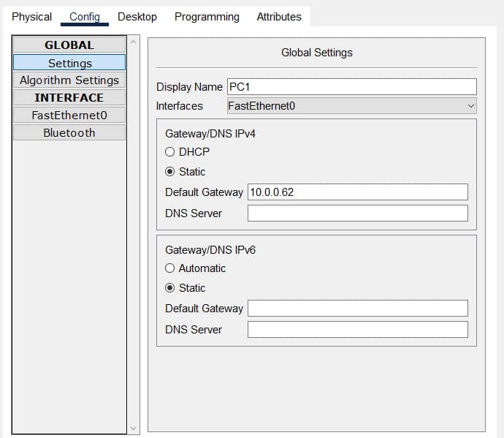Viewport: 504px width, 438px height.
Task: Select the Static option under Gateway/DNS IPv4
Action: click(170, 172)
